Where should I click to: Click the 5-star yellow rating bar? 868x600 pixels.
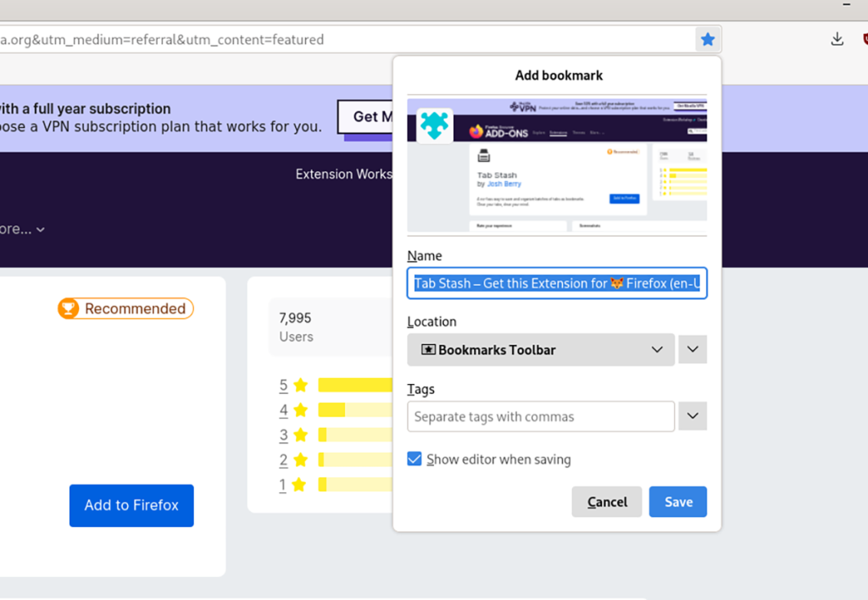click(354, 385)
